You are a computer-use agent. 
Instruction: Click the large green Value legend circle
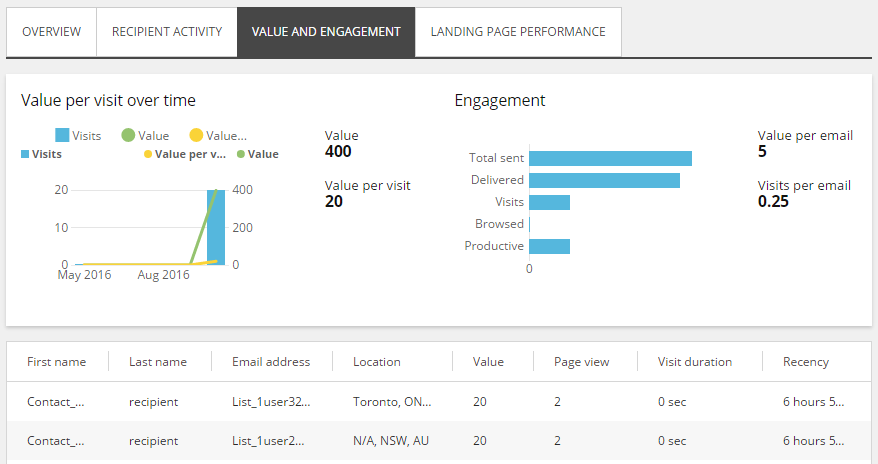click(128, 135)
